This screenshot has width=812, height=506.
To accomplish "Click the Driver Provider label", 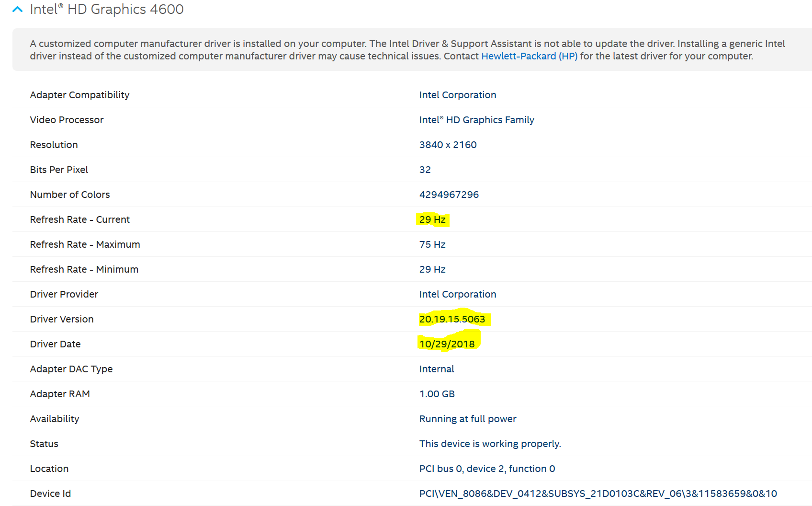I will 64,294.
